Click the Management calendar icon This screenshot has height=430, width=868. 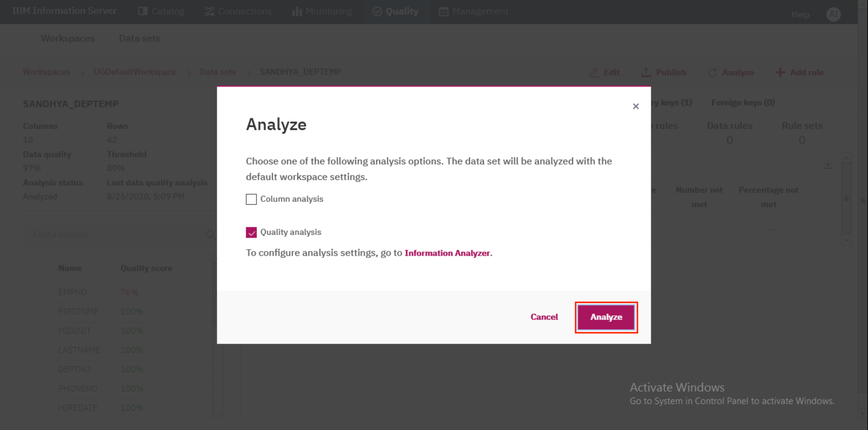coord(443,11)
